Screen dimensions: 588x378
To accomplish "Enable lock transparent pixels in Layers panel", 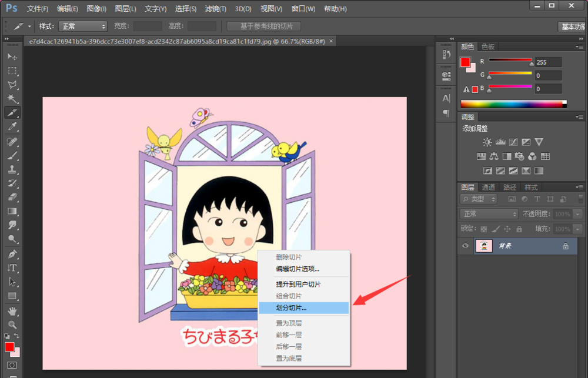I will [x=485, y=229].
